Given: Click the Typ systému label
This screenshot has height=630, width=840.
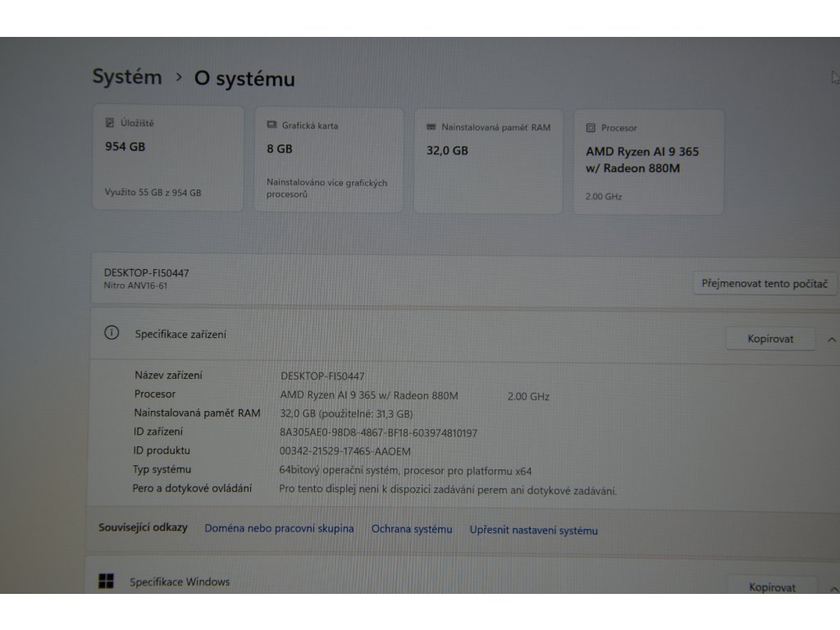Looking at the screenshot, I should pyautogui.click(x=162, y=470).
